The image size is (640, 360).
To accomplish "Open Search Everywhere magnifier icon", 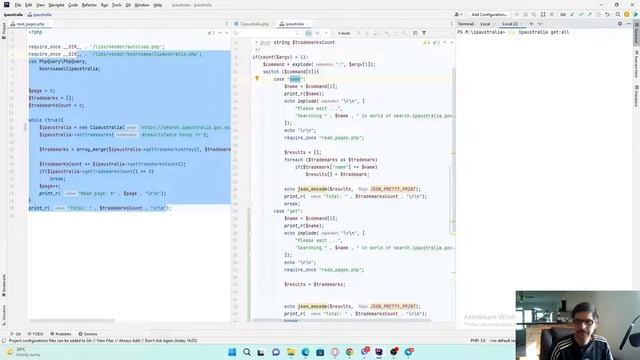I will click(618, 15).
